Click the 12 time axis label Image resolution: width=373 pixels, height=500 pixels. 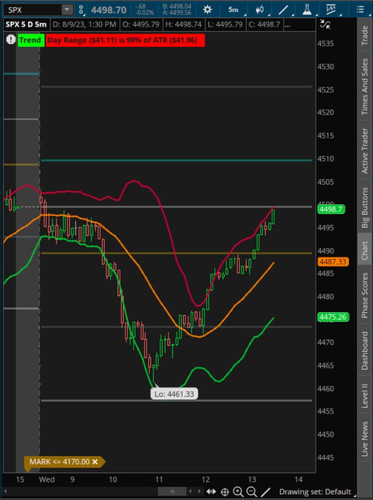[205, 479]
